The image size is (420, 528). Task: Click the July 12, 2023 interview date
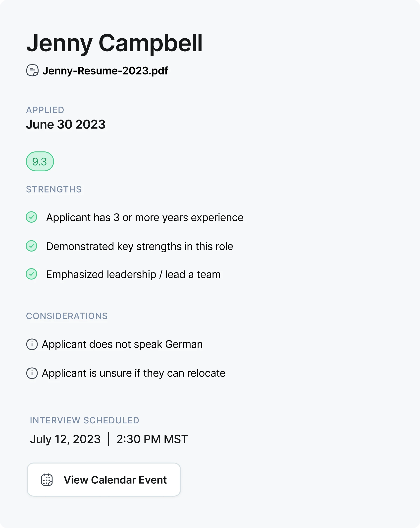pyautogui.click(x=65, y=439)
